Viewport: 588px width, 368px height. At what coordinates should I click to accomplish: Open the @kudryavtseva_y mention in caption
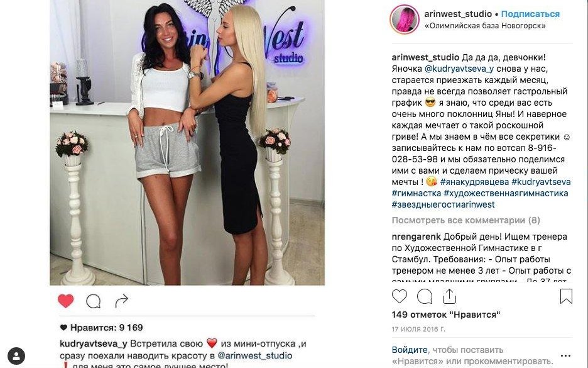[459, 69]
